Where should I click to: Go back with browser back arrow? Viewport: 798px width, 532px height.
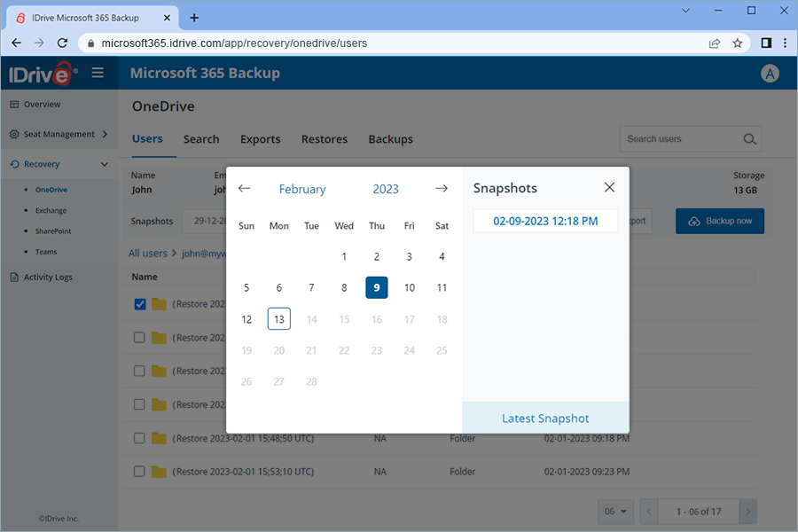click(x=16, y=43)
